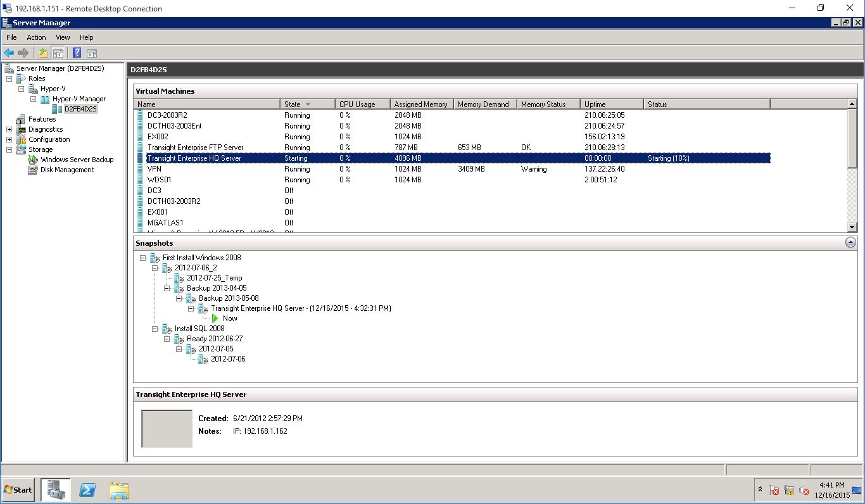Click the green Now arrow in Snapshots

click(215, 318)
